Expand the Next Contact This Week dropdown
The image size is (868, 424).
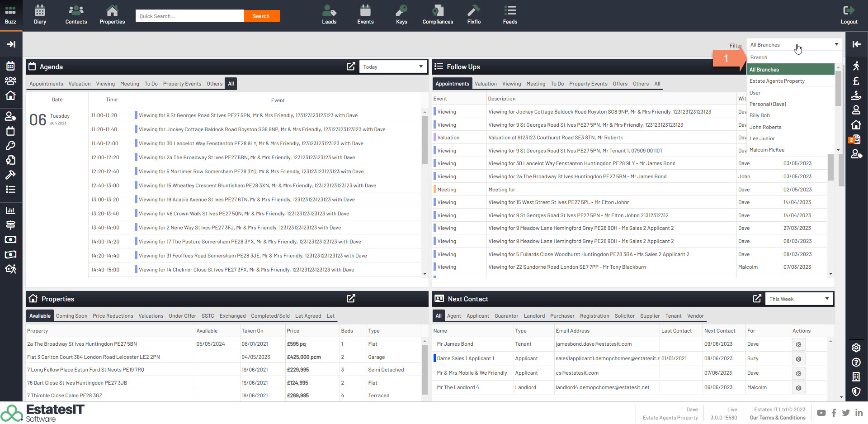(799, 299)
